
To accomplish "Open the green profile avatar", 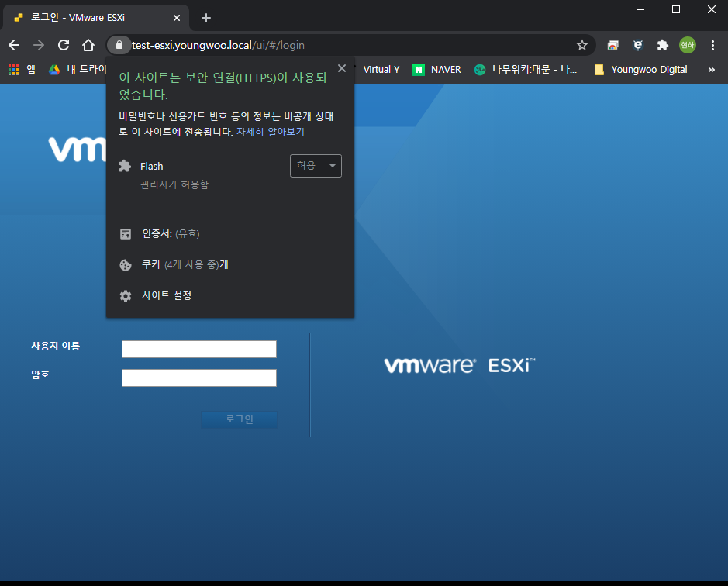I will tap(687, 45).
